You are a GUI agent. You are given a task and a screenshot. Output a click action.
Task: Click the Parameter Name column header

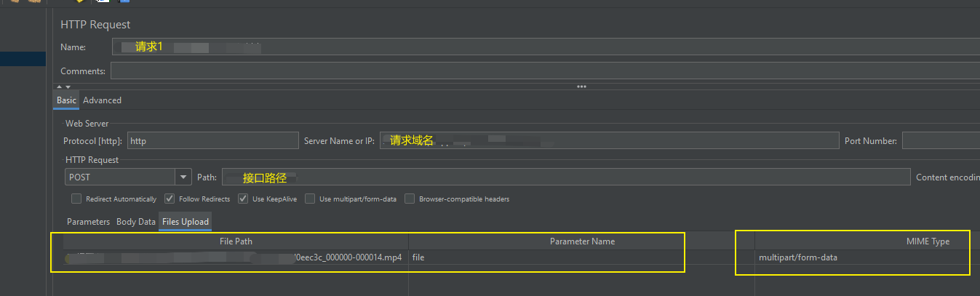(x=582, y=241)
